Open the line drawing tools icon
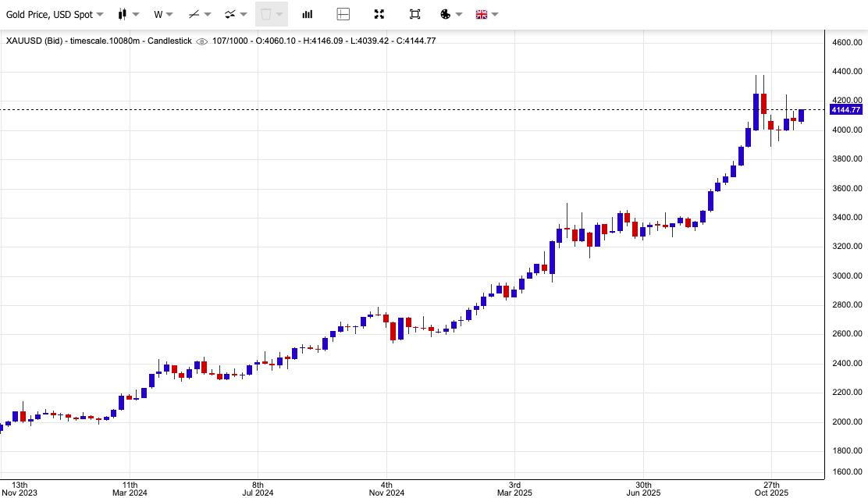Image resolution: width=868 pixels, height=498 pixels. (x=194, y=14)
